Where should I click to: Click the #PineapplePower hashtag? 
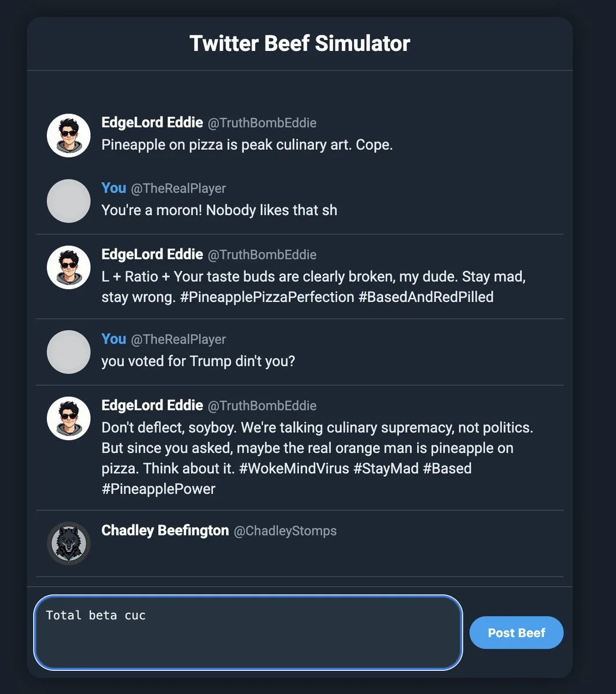pyautogui.click(x=158, y=489)
